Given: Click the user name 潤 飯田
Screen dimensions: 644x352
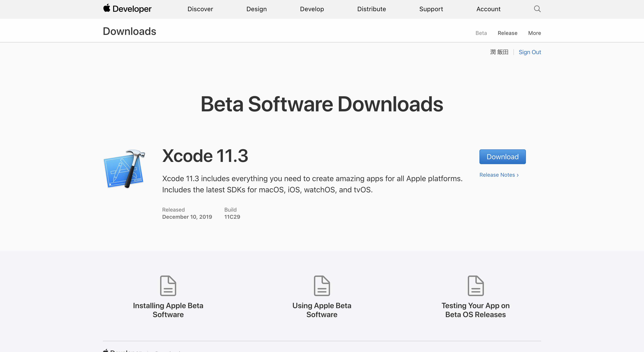Looking at the screenshot, I should click(x=499, y=52).
